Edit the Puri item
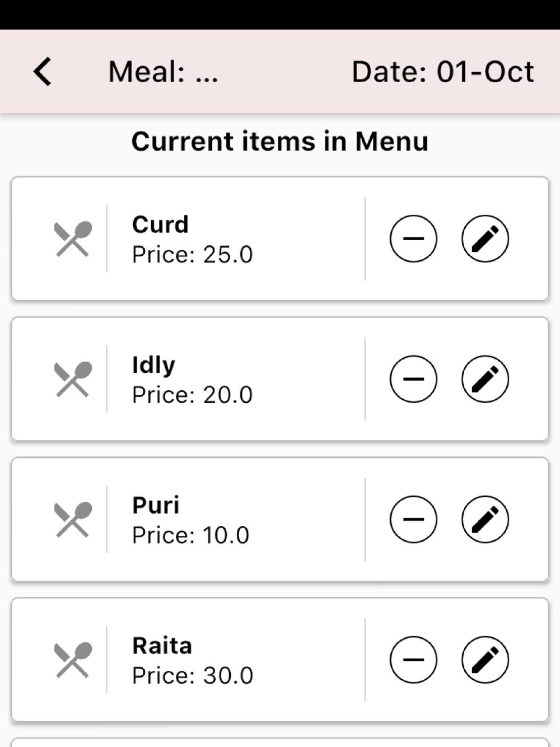This screenshot has height=747, width=560. (485, 519)
